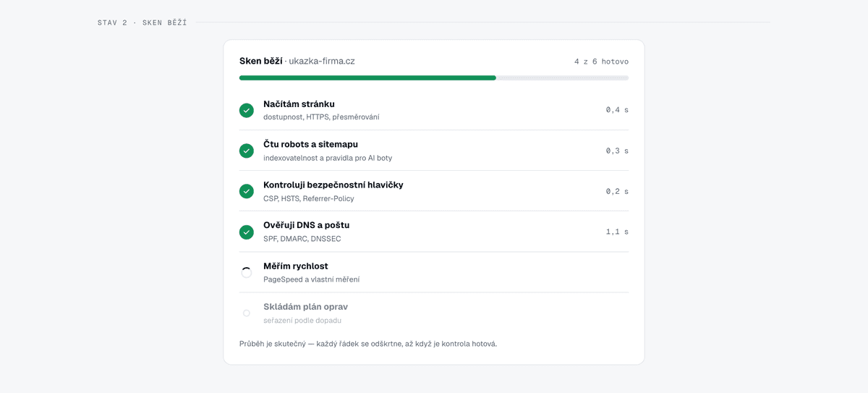Click green checkmark beside Načítám stránku
Image resolution: width=868 pixels, height=393 pixels.
point(247,110)
